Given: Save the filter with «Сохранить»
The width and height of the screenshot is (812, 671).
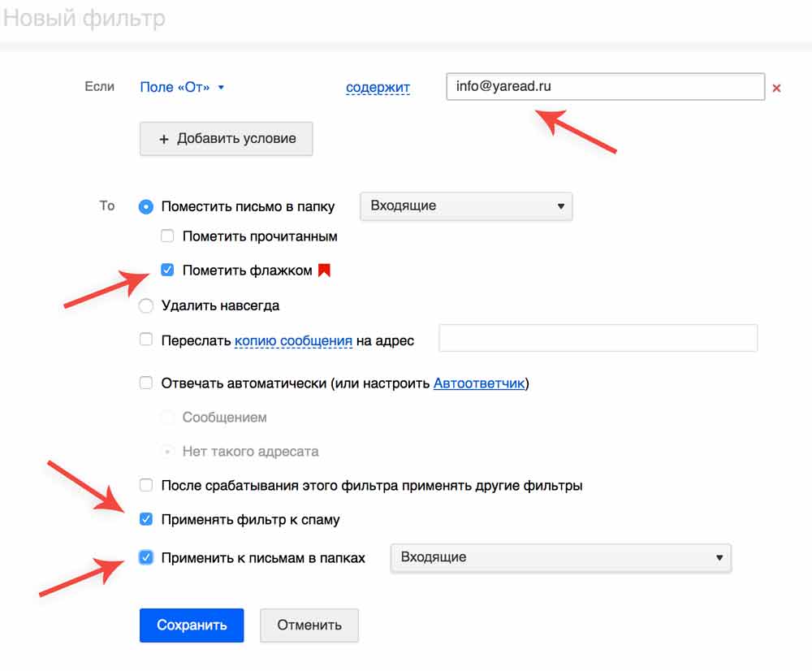Looking at the screenshot, I should tap(192, 626).
